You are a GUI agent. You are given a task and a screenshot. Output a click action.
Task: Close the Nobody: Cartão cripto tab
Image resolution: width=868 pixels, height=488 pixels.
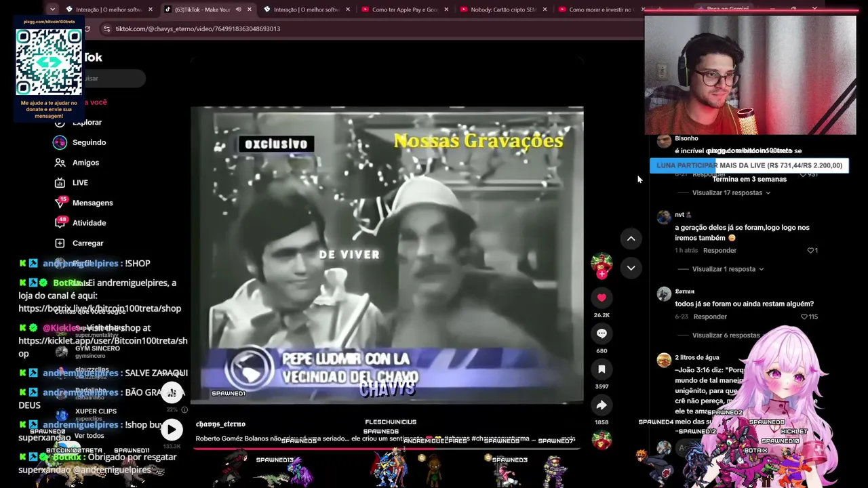(545, 9)
